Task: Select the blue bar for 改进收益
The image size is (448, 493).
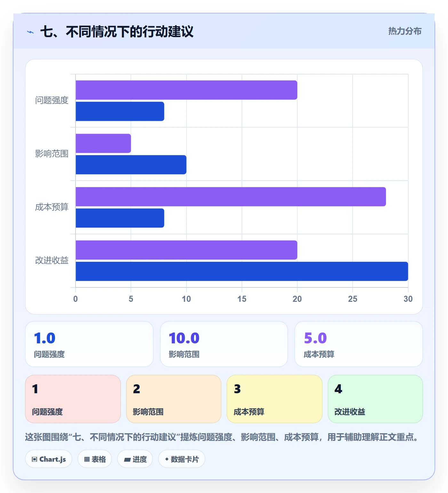Action: click(x=242, y=271)
